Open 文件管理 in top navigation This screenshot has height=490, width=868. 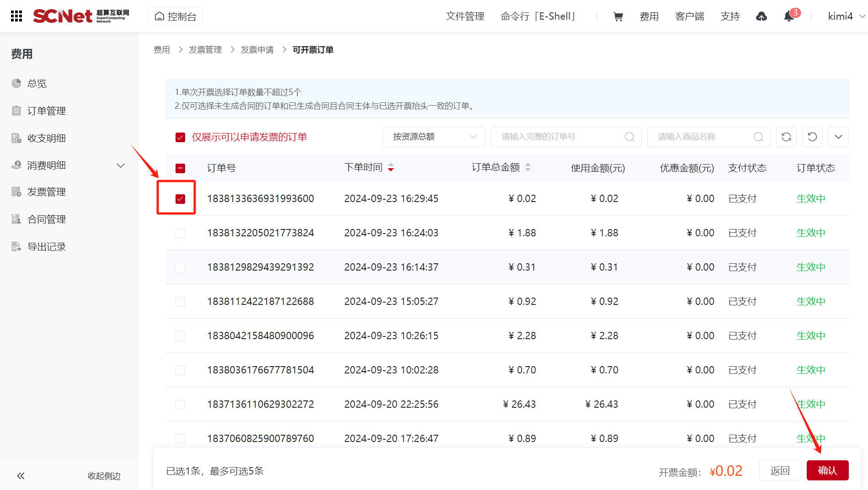(x=465, y=16)
